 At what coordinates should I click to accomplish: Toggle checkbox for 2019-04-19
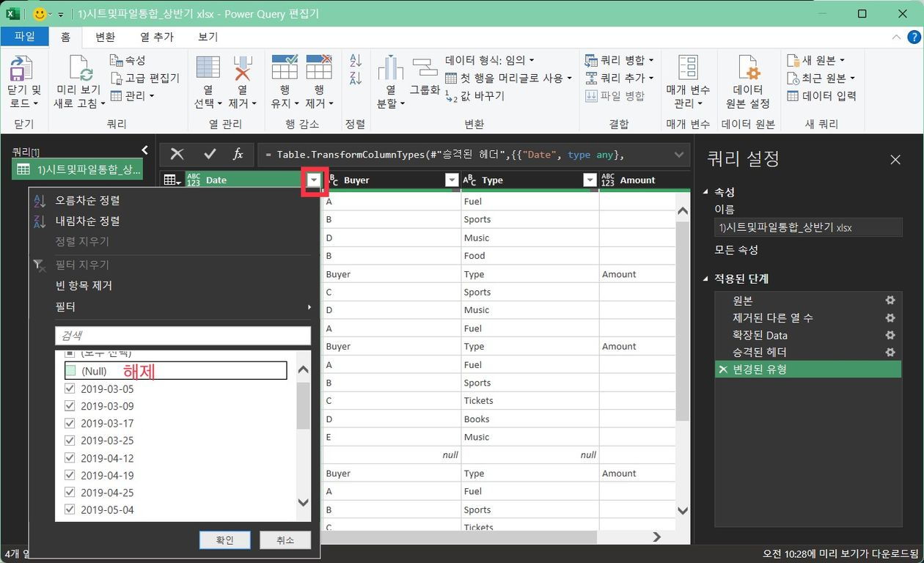click(x=70, y=475)
